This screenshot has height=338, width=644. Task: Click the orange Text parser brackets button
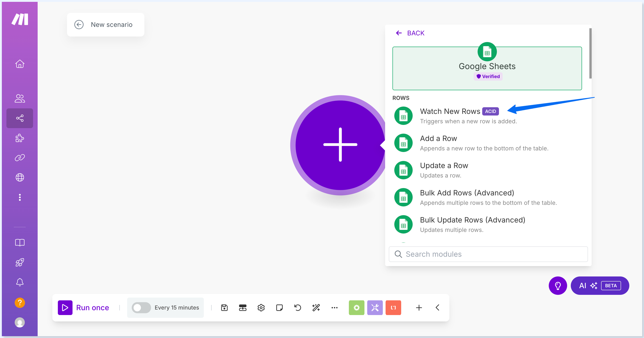[393, 307]
